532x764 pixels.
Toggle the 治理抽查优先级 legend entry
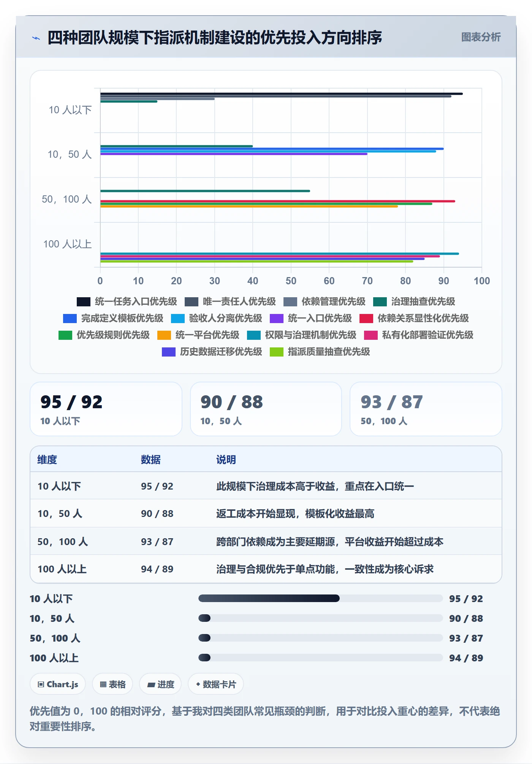click(414, 302)
